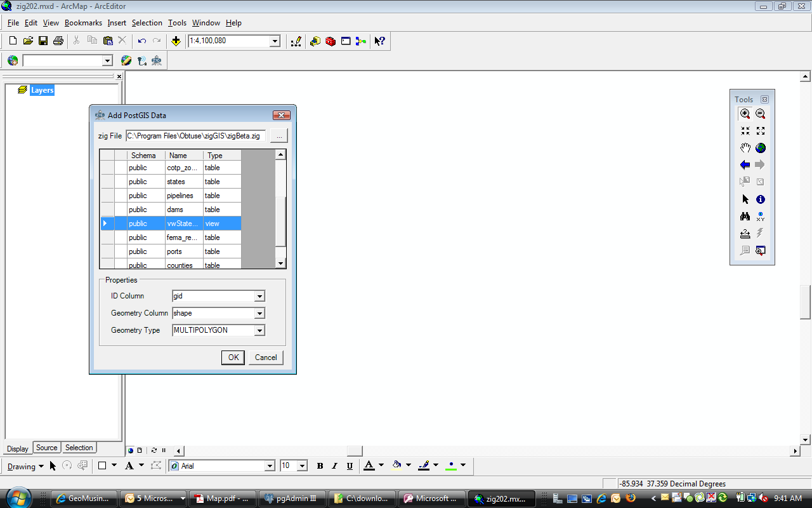812x508 pixels.
Task: Click Fixed Zoom In tool
Action: tap(745, 131)
